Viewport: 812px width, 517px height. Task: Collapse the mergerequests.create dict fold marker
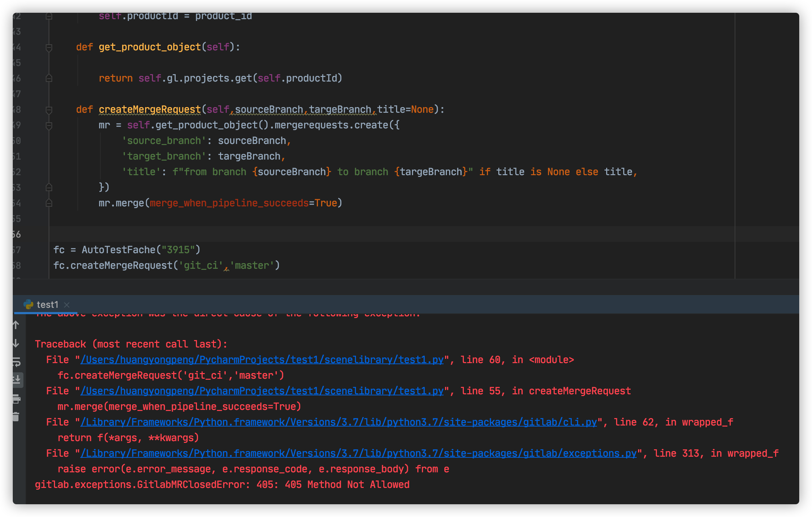tap(49, 125)
